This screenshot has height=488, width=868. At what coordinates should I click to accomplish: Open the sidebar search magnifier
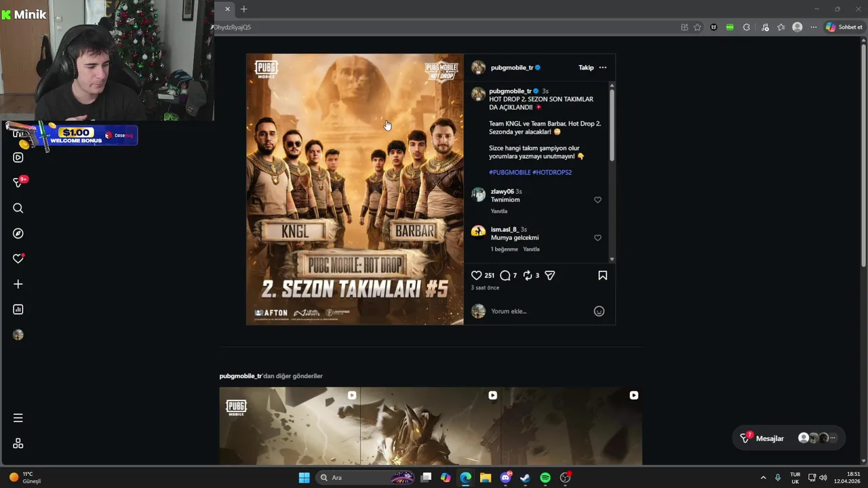(x=18, y=208)
